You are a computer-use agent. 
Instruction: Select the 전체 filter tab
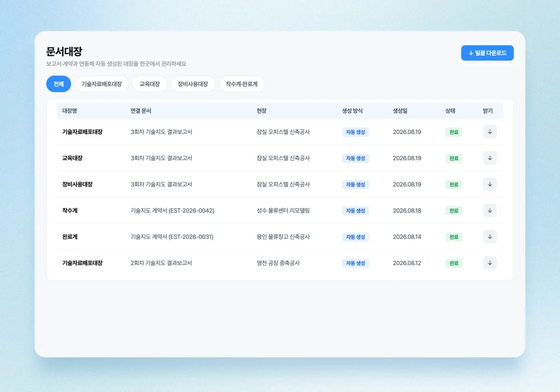click(59, 84)
